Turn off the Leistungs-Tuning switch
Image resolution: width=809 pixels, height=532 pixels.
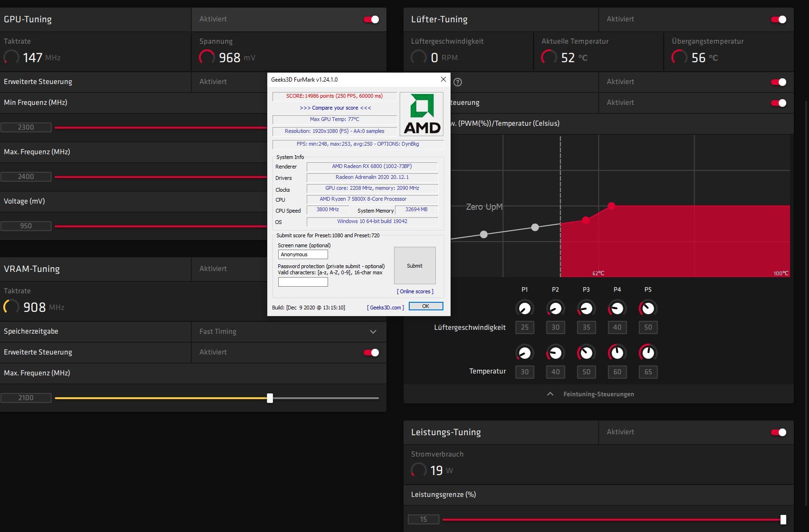point(779,432)
